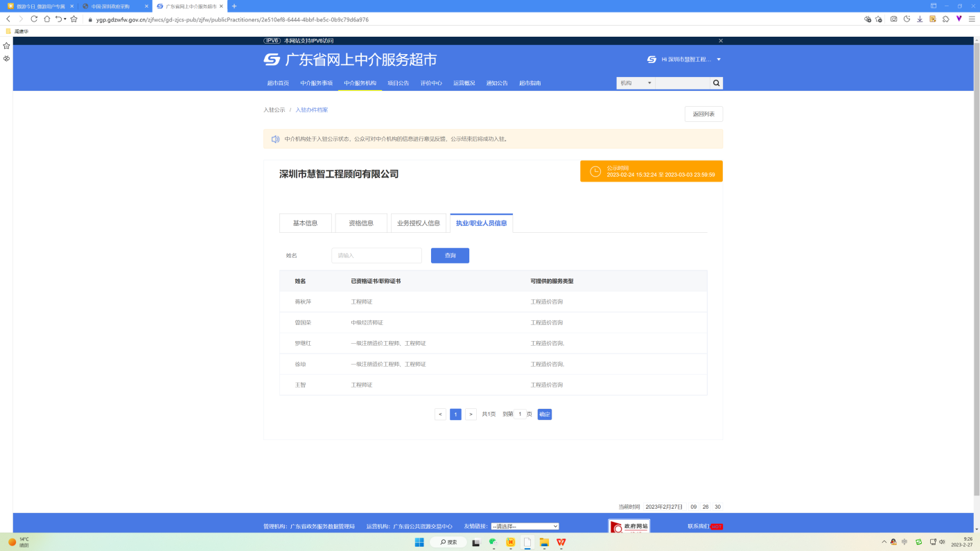
Task: Click the browser screenshot camera icon
Action: pyautogui.click(x=893, y=19)
